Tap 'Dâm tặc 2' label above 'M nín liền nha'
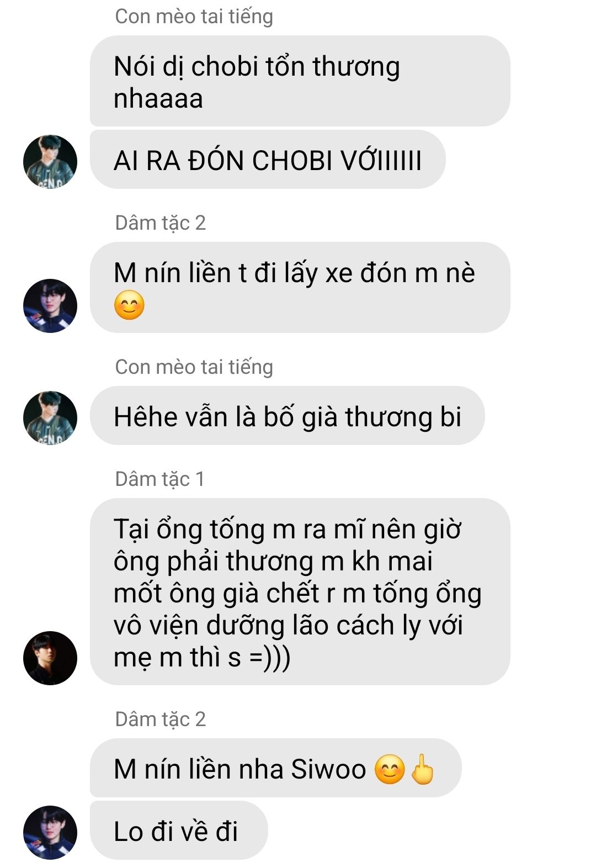This screenshot has width=596, height=868. (160, 719)
